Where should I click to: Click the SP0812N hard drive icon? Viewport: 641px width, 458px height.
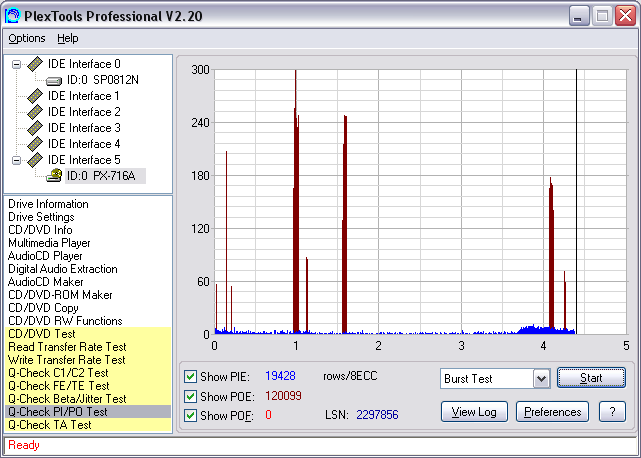54,81
